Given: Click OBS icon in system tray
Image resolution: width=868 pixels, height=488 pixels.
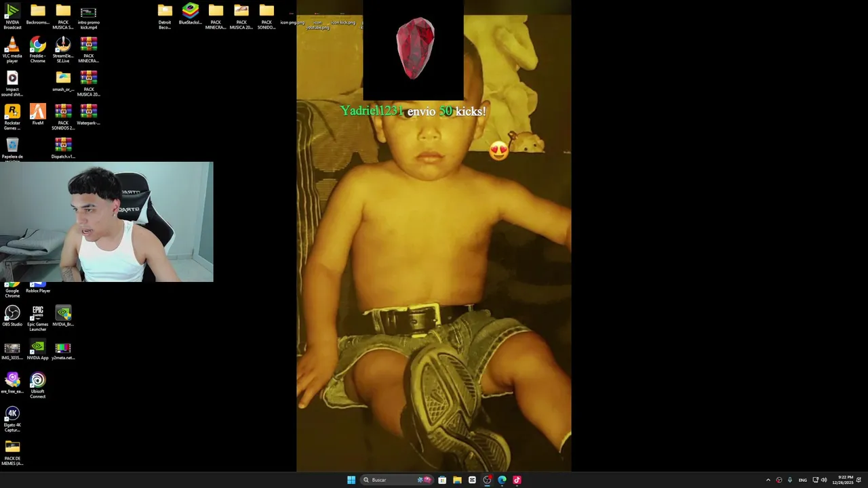Looking at the screenshot, I should [x=778, y=480].
